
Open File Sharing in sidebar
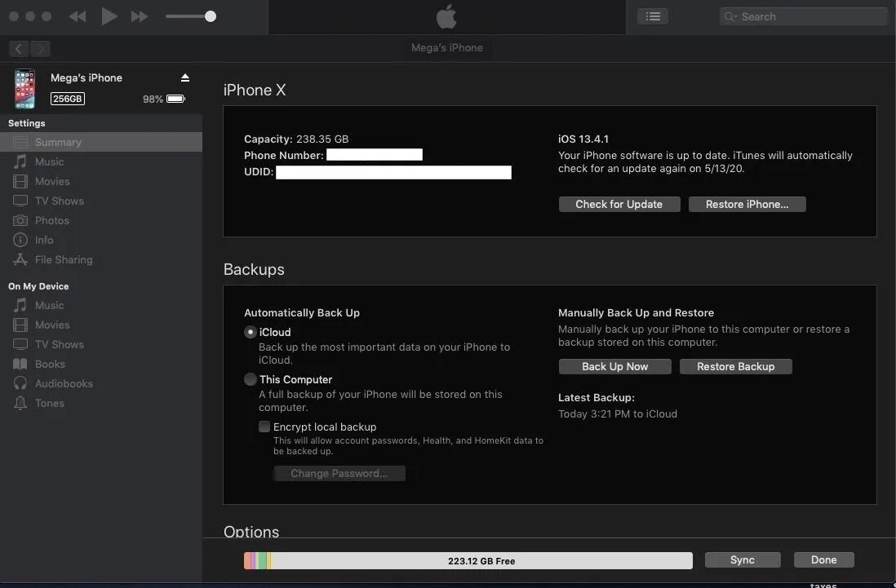[x=101, y=259]
